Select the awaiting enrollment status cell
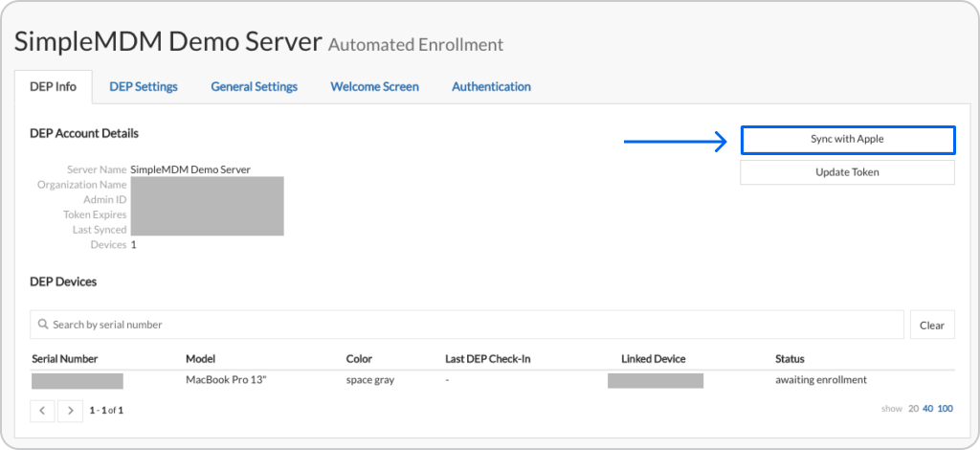Viewport: 980px width, 450px height. tap(820, 379)
